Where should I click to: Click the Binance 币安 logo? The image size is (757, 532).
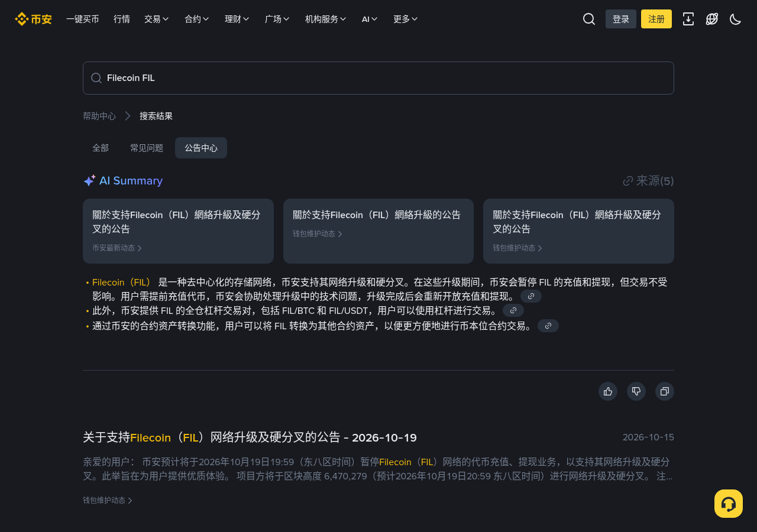(33, 19)
